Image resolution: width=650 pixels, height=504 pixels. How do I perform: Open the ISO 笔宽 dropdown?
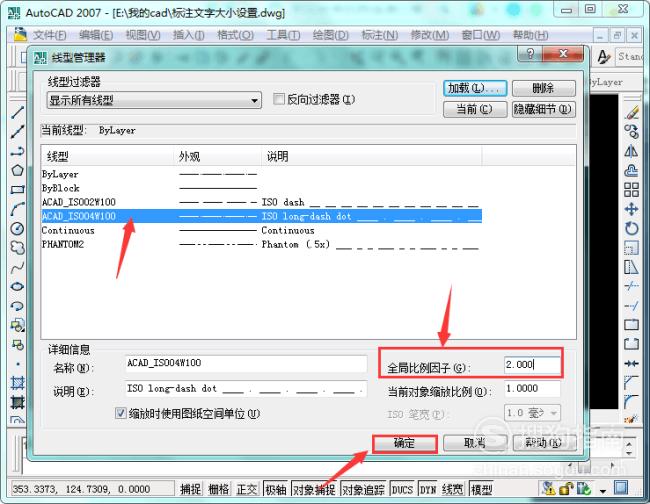[533, 413]
